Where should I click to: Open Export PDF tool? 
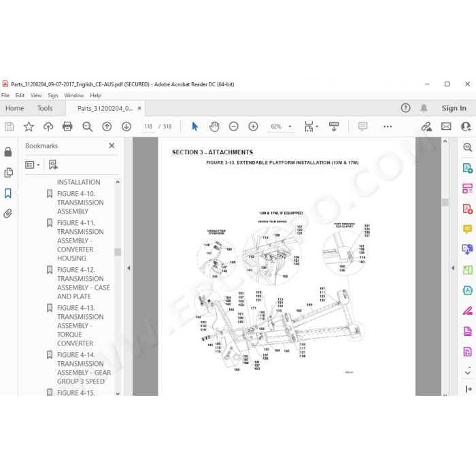[468, 168]
